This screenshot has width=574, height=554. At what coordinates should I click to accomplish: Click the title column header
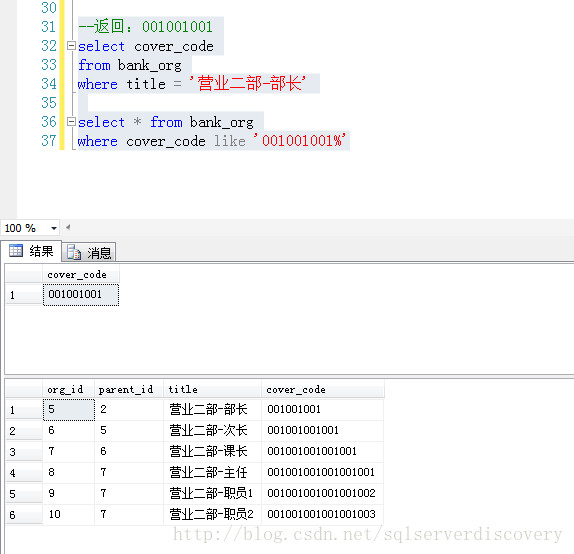point(212,389)
